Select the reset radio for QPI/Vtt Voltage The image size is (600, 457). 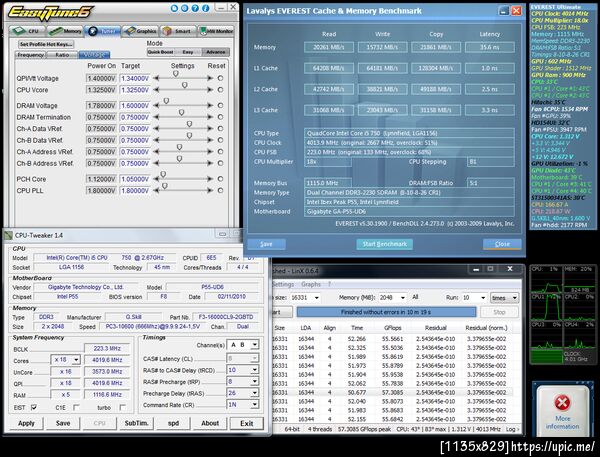pos(220,78)
